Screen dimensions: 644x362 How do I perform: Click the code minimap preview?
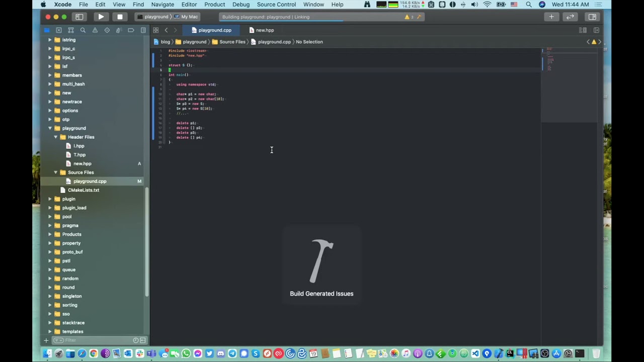click(570, 84)
